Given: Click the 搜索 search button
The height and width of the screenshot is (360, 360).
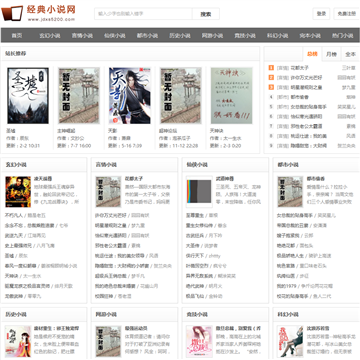Looking at the screenshot, I should [x=206, y=14].
